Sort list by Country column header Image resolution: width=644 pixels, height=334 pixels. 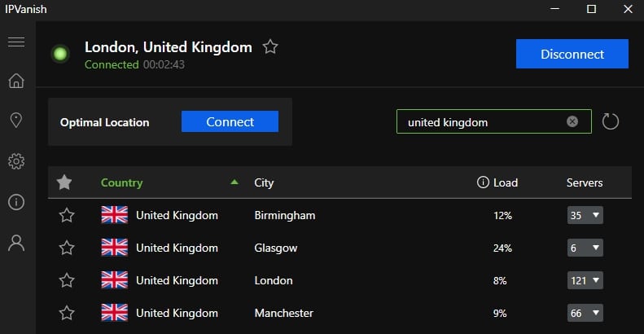pyautogui.click(x=121, y=182)
